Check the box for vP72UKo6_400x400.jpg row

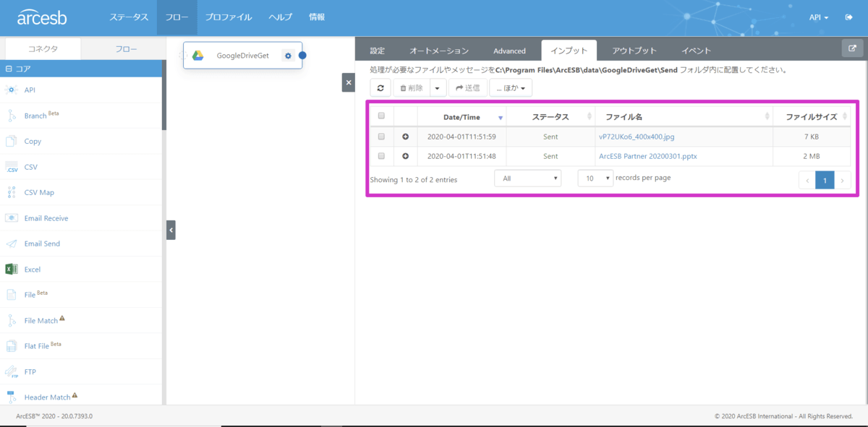pos(381,137)
